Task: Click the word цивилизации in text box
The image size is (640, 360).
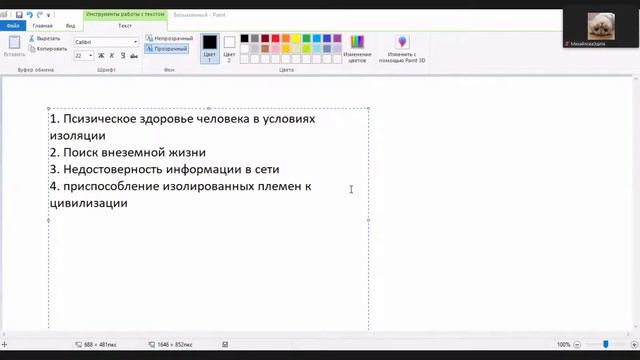Action: (89, 203)
